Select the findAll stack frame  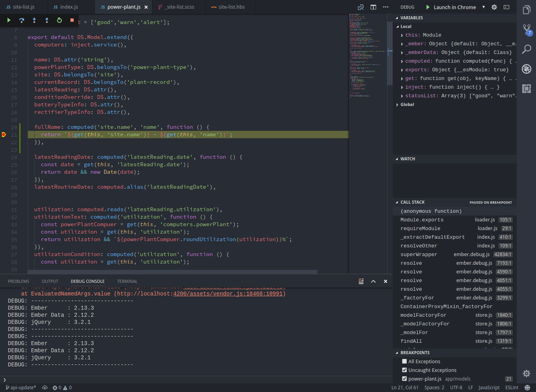(454, 341)
